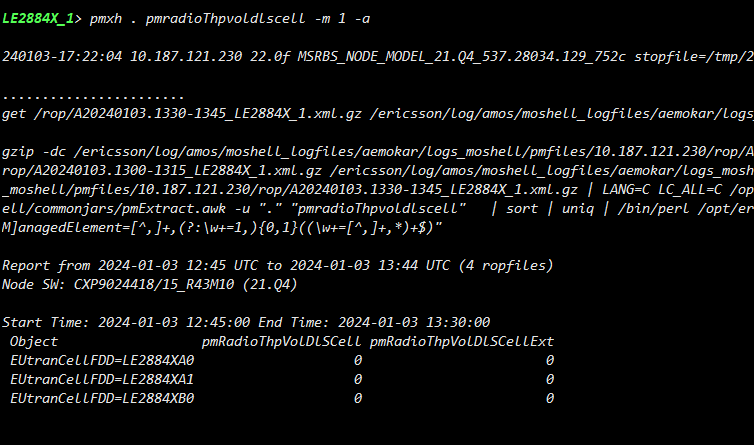Viewport: 754px width, 445px height.
Task: Click the LE2884X_1 green prompt text
Action: pos(38,19)
